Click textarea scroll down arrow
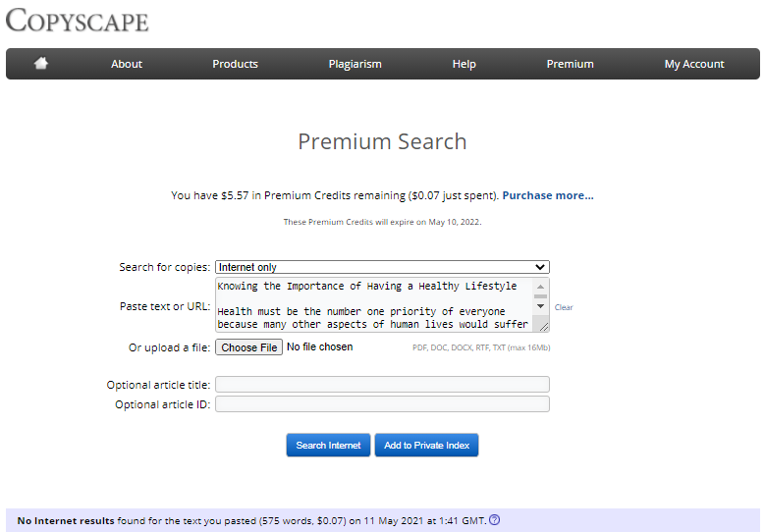 (540, 306)
